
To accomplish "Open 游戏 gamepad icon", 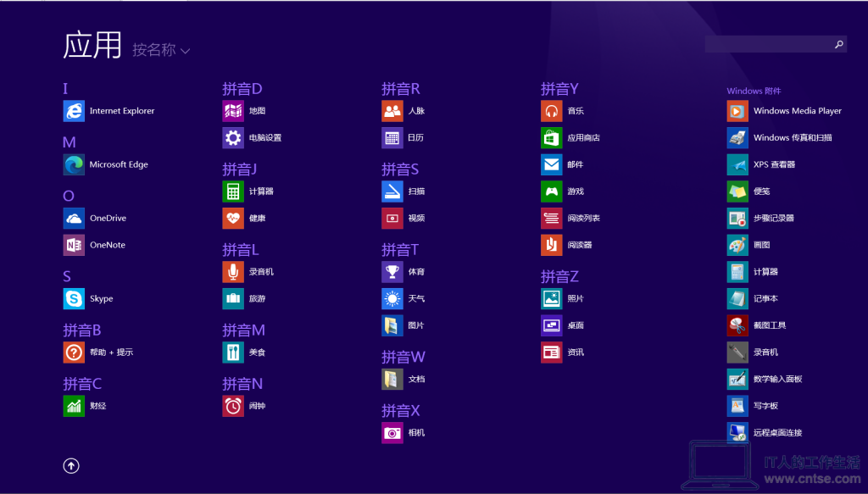I will click(551, 191).
